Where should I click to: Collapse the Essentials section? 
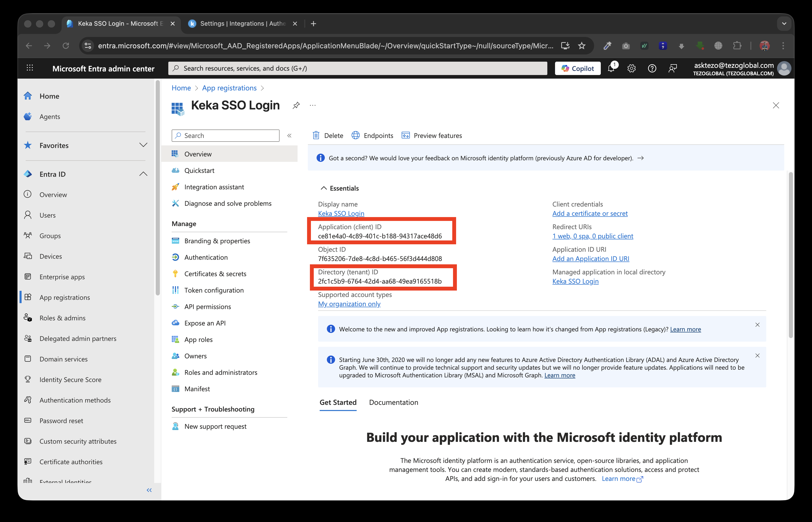[x=324, y=188]
